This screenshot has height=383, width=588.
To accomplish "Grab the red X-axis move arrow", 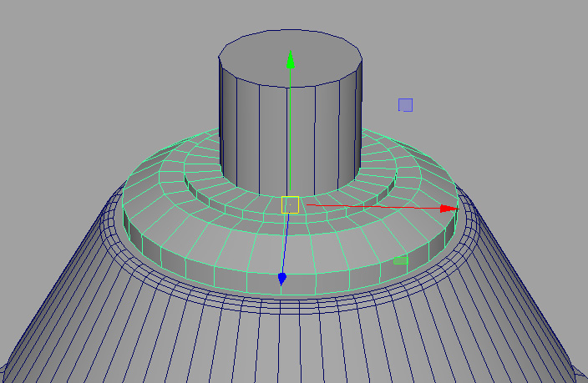I will coord(449,209).
